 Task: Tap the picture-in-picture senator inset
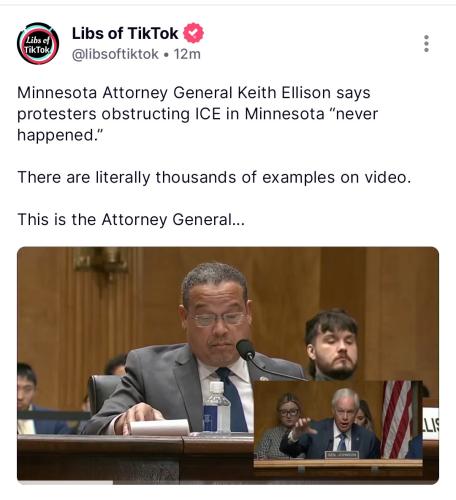[x=338, y=423]
